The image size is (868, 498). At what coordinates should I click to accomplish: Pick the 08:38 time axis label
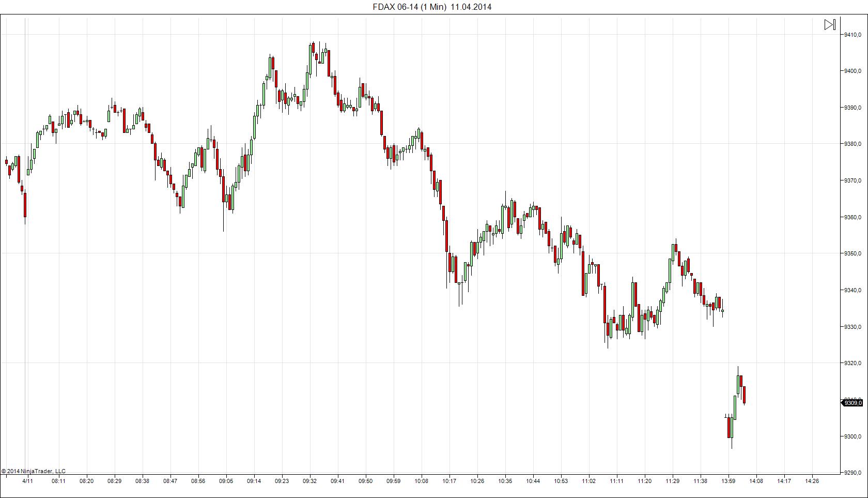tap(143, 481)
